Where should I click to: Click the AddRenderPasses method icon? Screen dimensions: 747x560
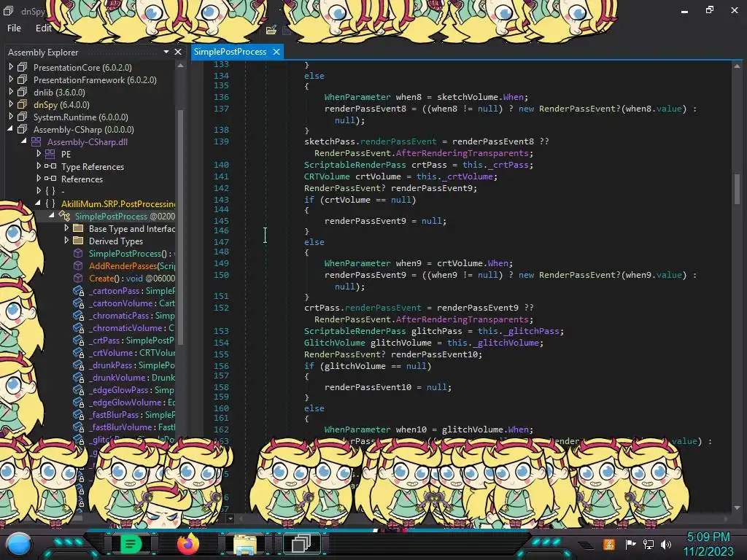pos(78,265)
